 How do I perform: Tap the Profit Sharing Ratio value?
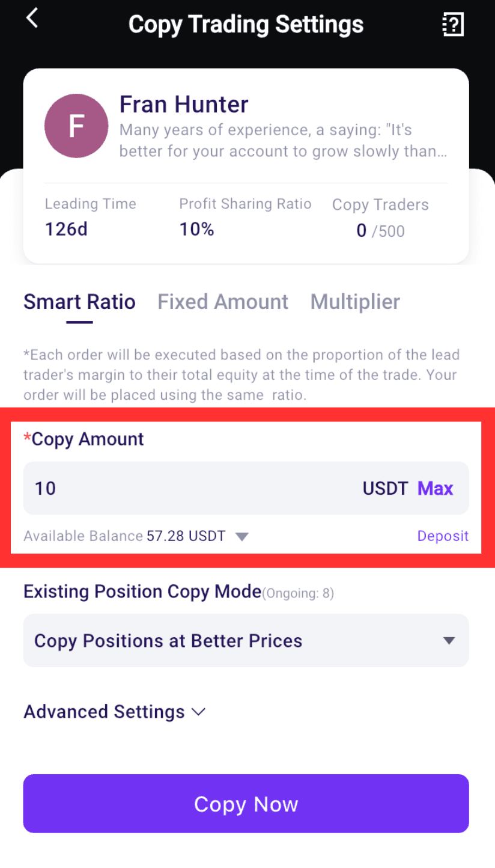(196, 229)
